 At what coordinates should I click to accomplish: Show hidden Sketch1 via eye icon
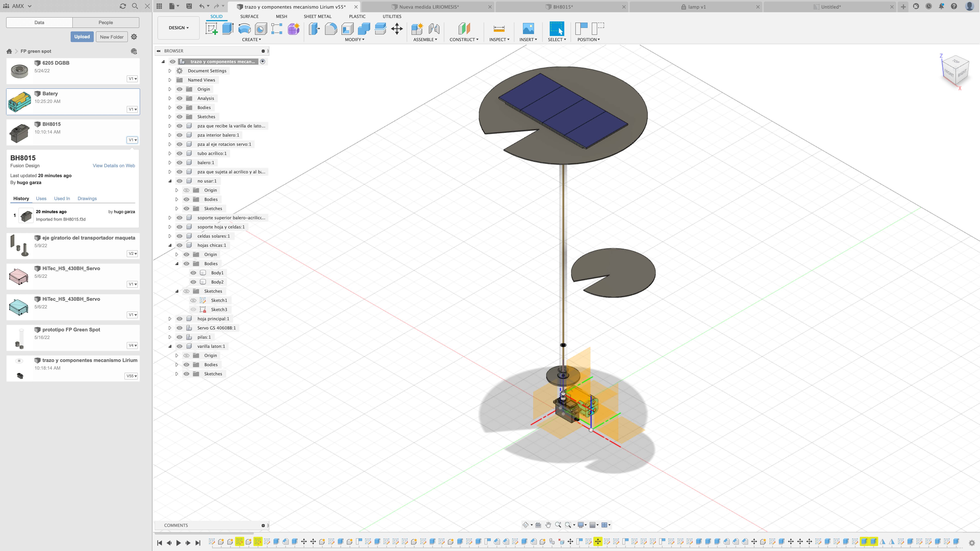tap(193, 300)
